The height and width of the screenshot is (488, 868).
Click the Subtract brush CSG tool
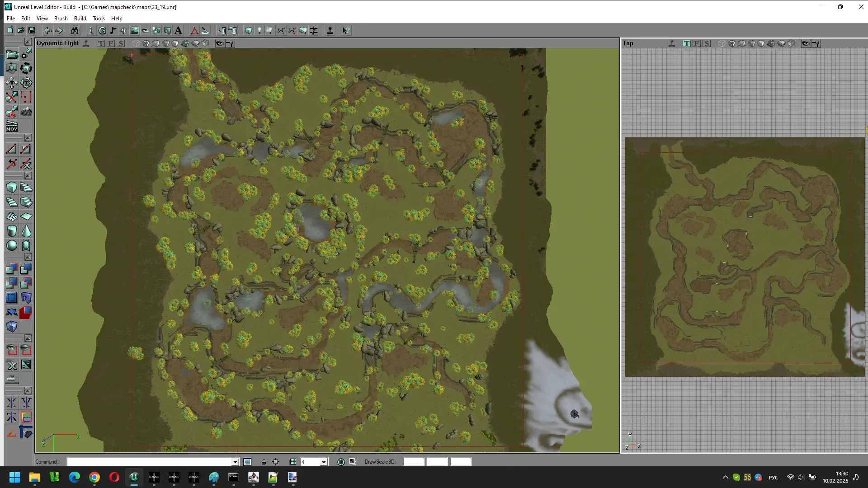click(x=26, y=269)
